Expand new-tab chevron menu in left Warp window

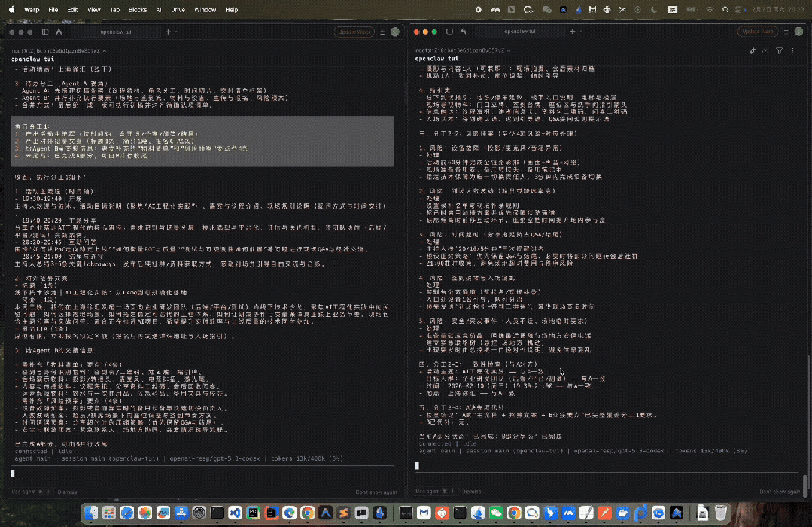coord(177,32)
